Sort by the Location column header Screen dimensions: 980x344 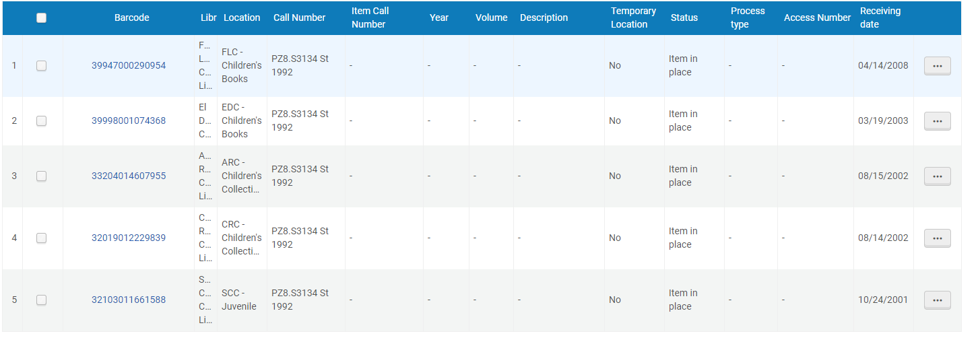[242, 18]
